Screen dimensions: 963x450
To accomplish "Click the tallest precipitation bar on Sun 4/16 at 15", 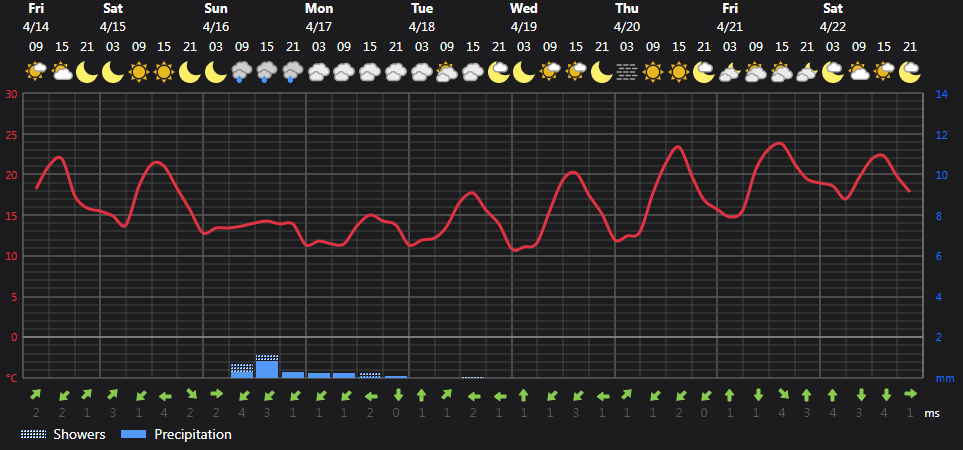I will point(267,367).
